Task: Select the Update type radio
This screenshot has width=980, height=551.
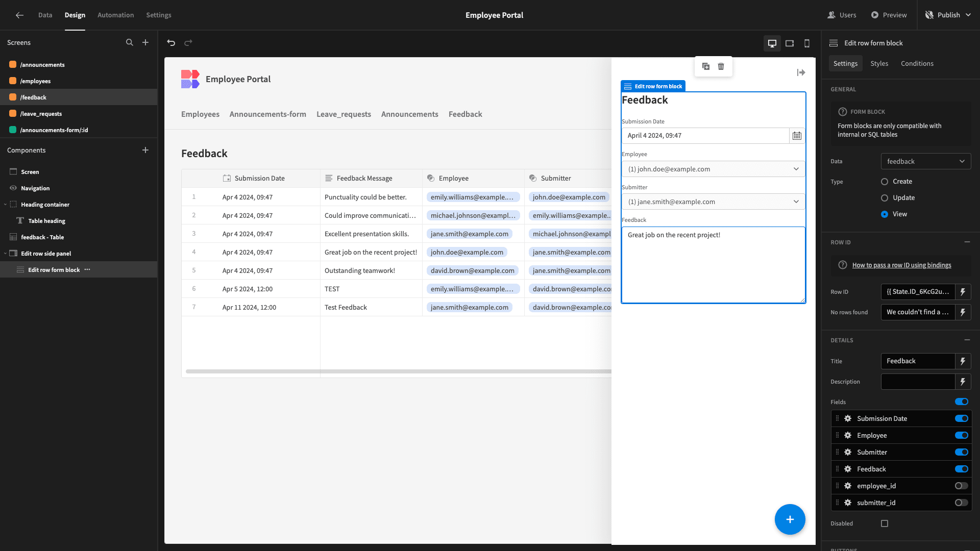Action: 885,198
